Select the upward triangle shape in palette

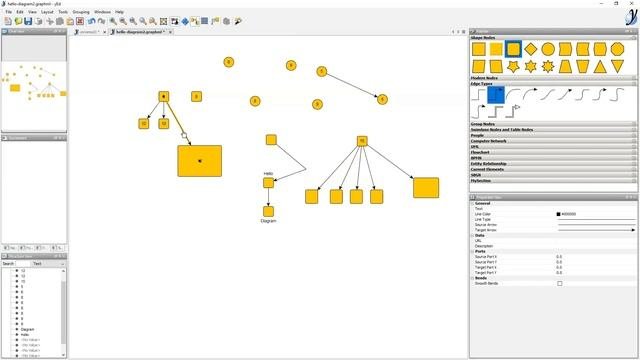600,66
